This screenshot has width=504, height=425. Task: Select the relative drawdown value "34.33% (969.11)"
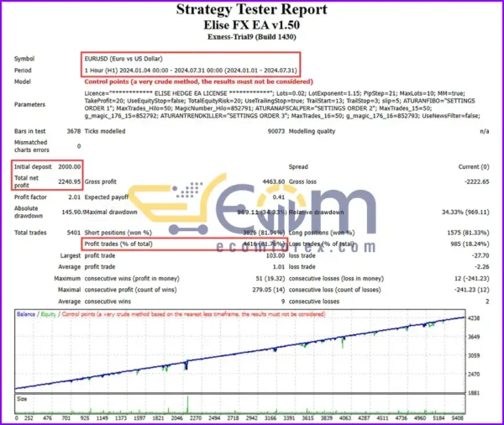(x=465, y=212)
